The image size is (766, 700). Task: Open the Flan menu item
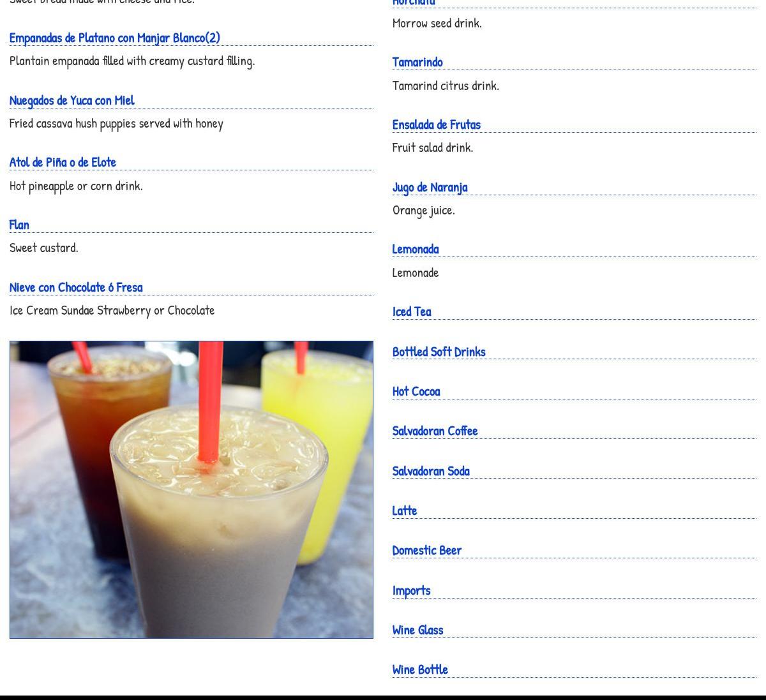pyautogui.click(x=19, y=225)
